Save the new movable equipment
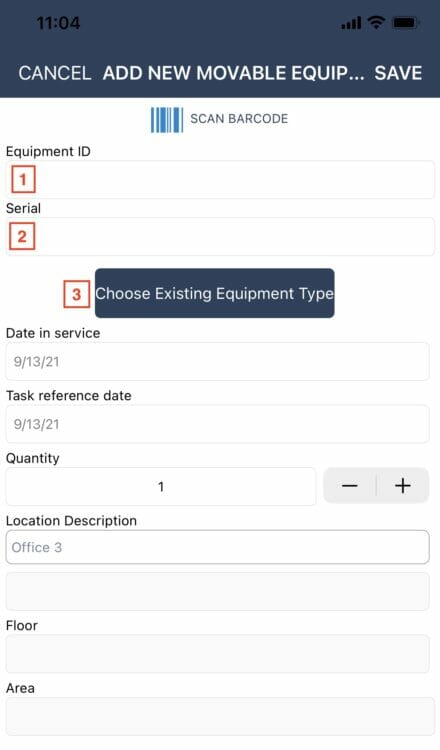The width and height of the screenshot is (440, 750). click(398, 73)
